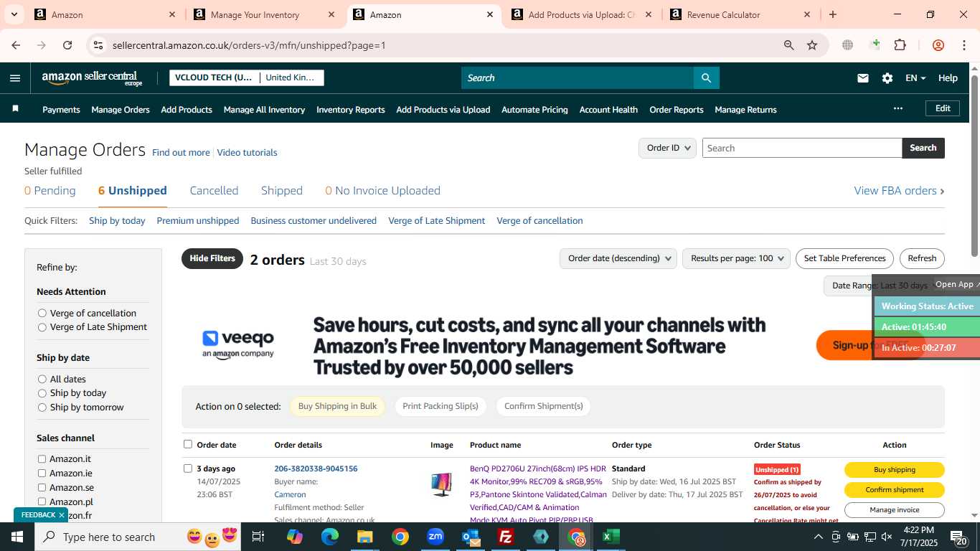Screen dimensions: 980x551
Task: Click yellow Buy shipping button
Action: (x=894, y=470)
